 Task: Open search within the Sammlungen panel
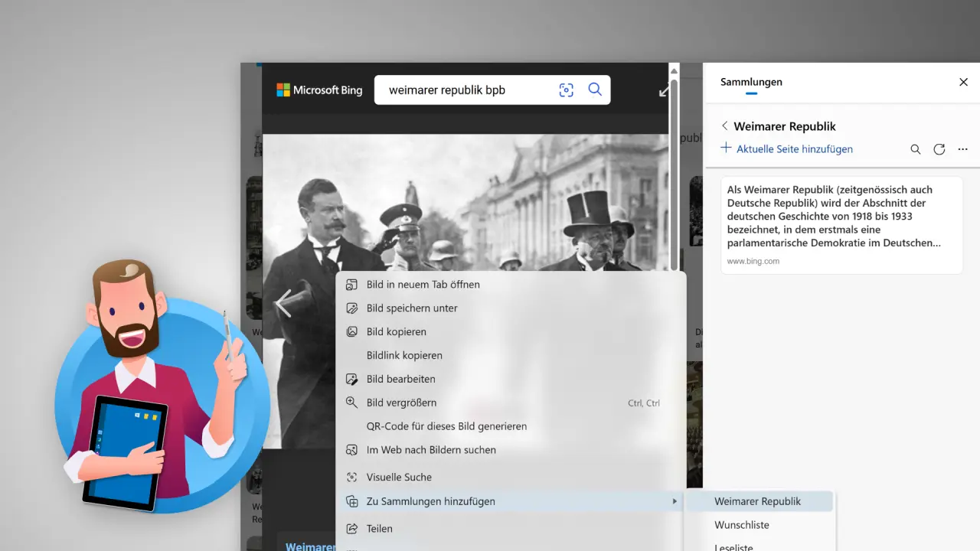[916, 149]
